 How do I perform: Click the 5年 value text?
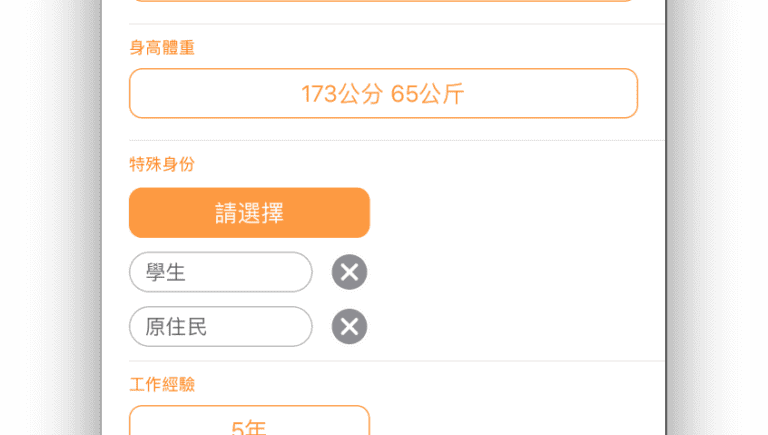tap(249, 428)
